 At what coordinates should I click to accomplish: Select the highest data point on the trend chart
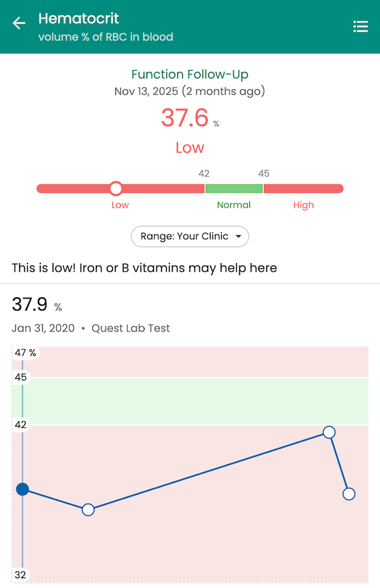[329, 432]
